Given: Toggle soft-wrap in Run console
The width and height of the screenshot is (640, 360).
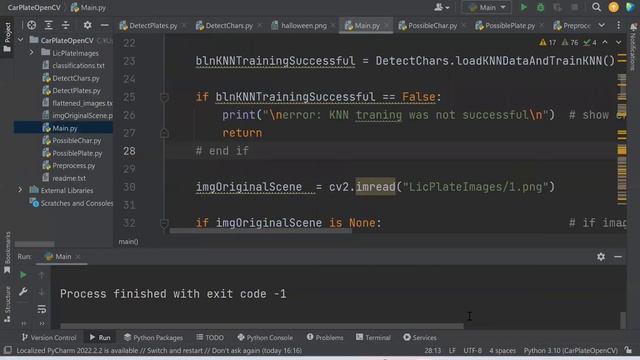Looking at the screenshot, I should pos(41,309).
